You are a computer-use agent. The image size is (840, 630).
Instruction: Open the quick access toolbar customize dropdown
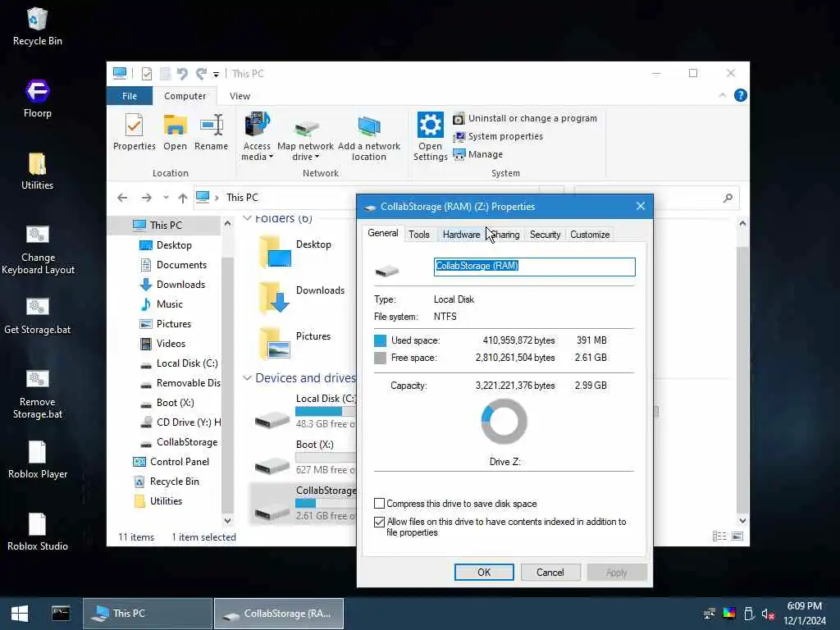point(216,74)
